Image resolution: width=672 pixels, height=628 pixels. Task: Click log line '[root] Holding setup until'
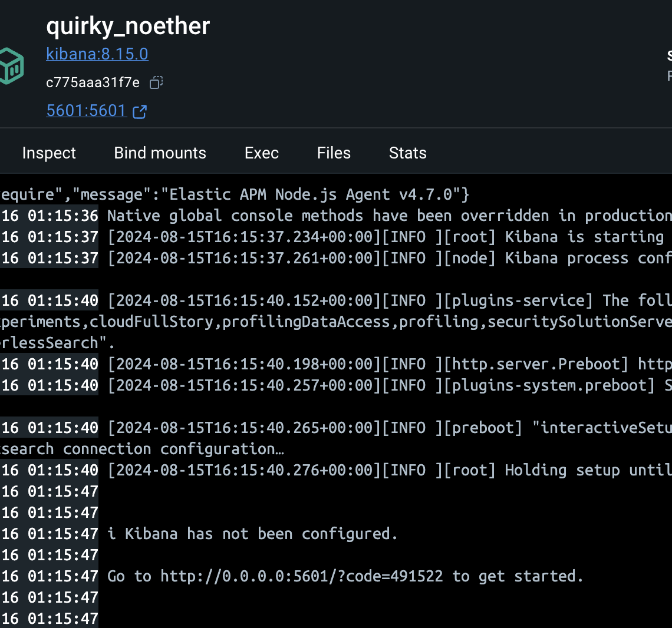click(389, 470)
